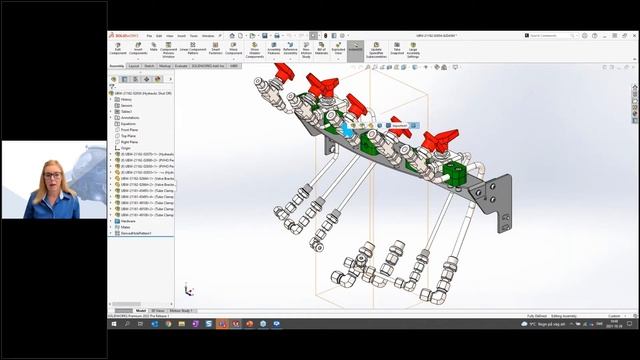Image resolution: width=640 pixels, height=360 pixels.
Task: Choose Insert Components in the ribbon
Action: pos(138,48)
